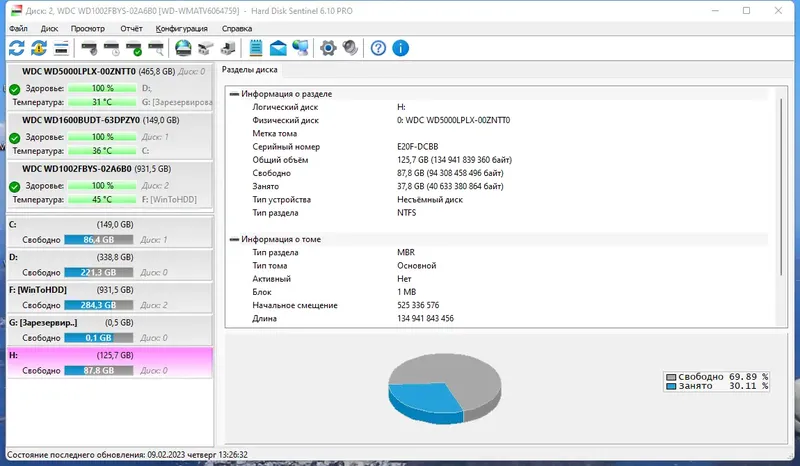Click the Тип раздела NTFS value

click(x=406, y=213)
